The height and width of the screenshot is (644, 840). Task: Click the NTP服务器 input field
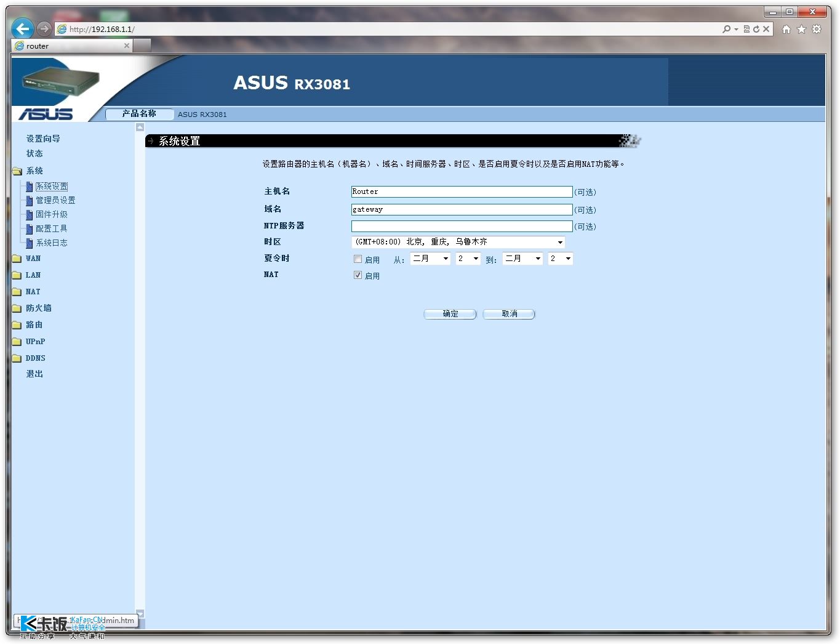coord(462,226)
